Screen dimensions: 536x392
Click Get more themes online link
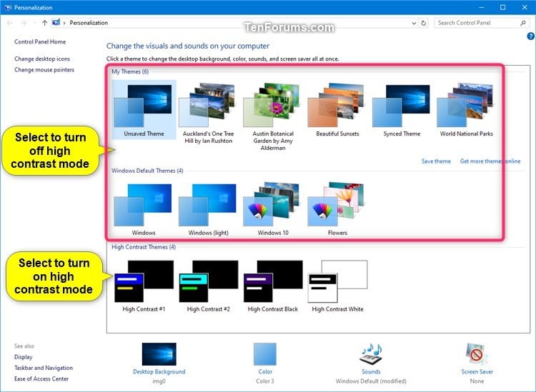490,161
